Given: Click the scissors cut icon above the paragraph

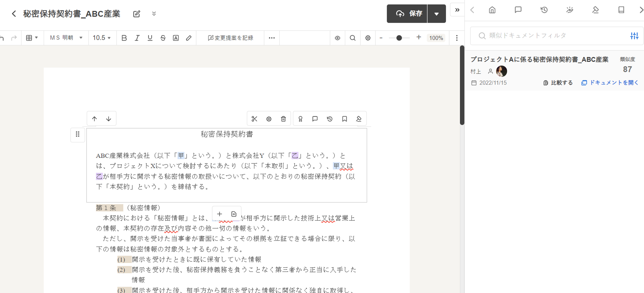Looking at the screenshot, I should pos(254,119).
